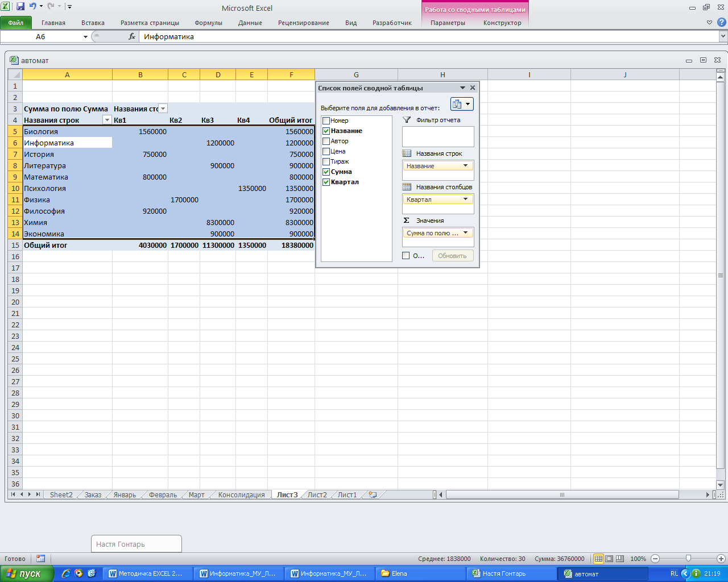This screenshot has width=728, height=582.
Task: Switch to the Консолидация sheet tab
Action: (x=241, y=494)
